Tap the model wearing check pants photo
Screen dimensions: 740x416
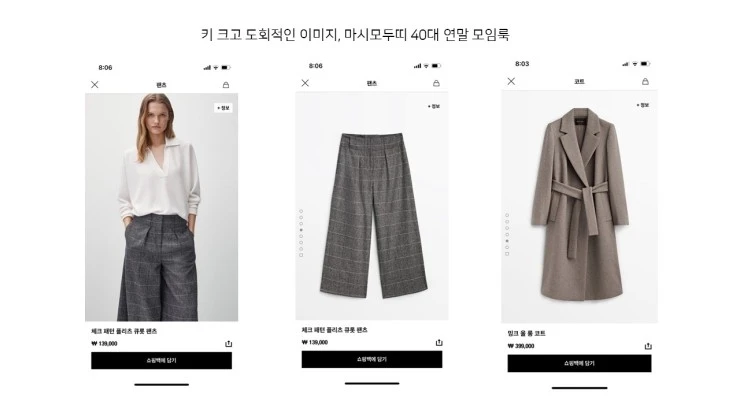(161, 207)
